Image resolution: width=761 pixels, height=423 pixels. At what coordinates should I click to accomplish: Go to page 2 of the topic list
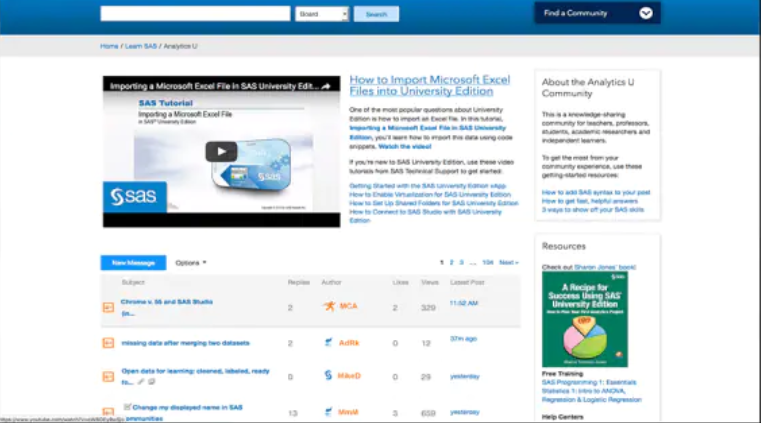tap(451, 262)
